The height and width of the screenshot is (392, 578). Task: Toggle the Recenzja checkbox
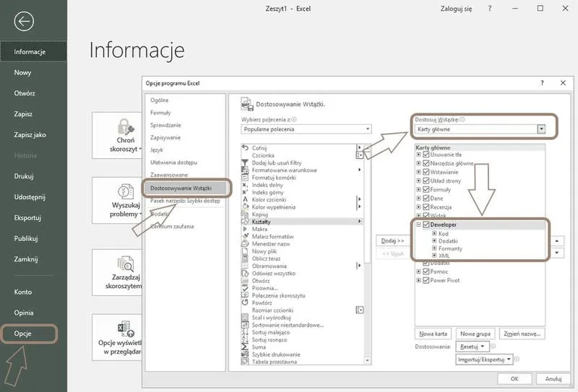click(x=426, y=207)
